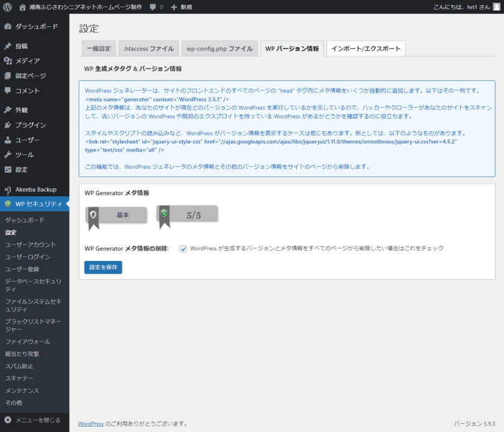Screen dimensions: 504x432
Task: Click the user avatar in admin bar
Action: [x=497, y=7]
